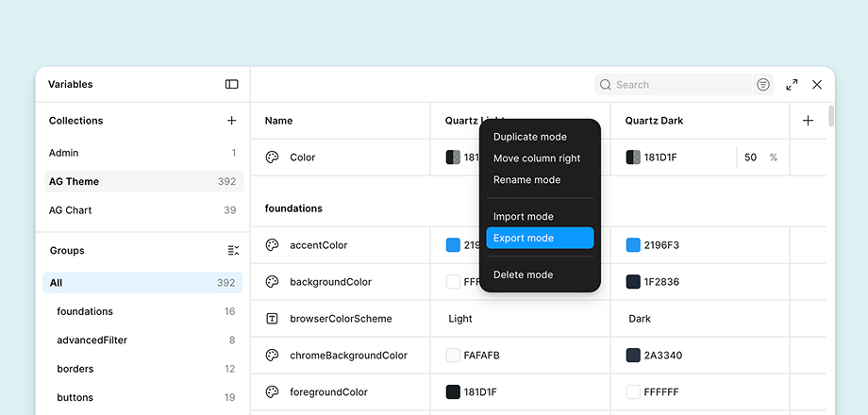
Task: Click the Light value for browserColorScheme
Action: (x=460, y=319)
